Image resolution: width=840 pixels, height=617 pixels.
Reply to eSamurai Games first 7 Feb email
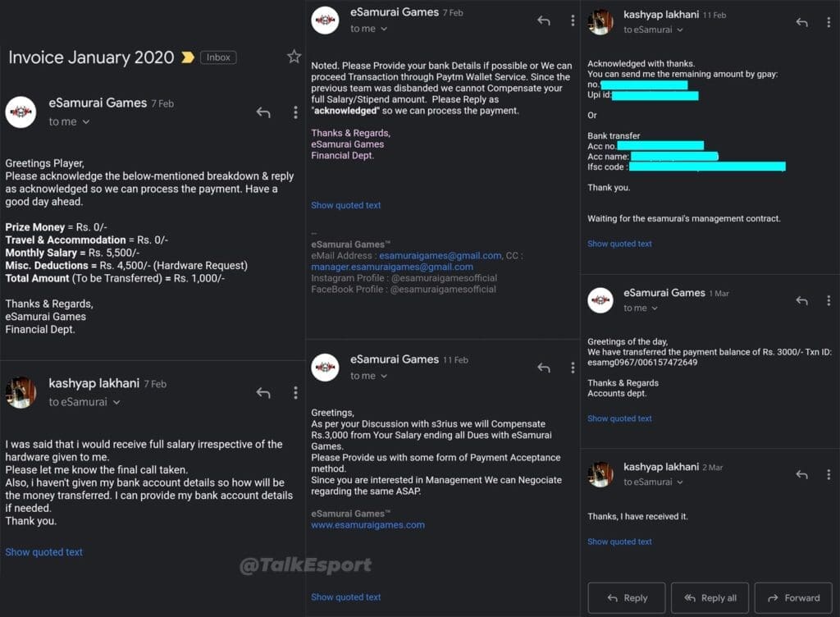pyautogui.click(x=263, y=112)
